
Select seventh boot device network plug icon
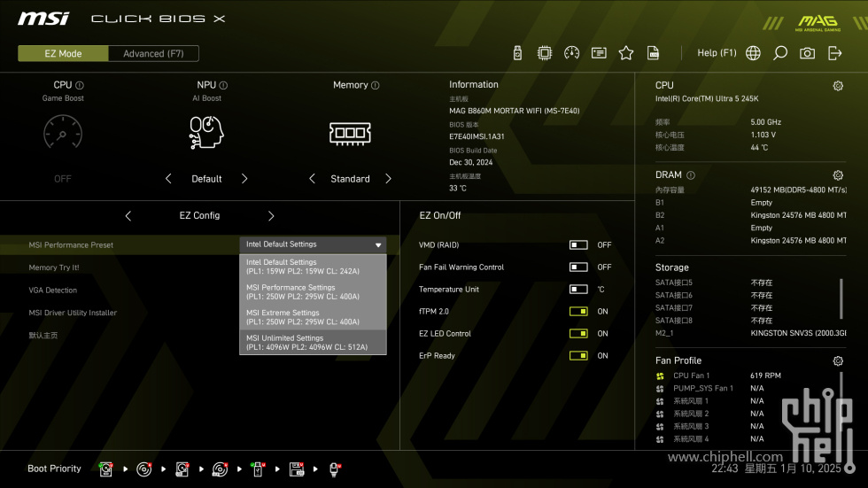point(335,469)
